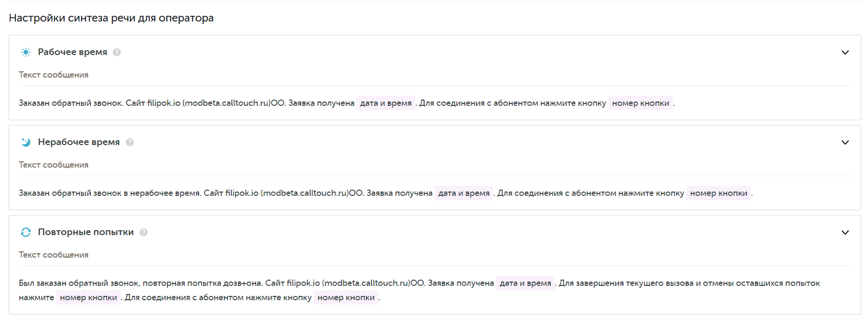
Task: Open help tooltip for Нерабочее время
Action: 130,142
